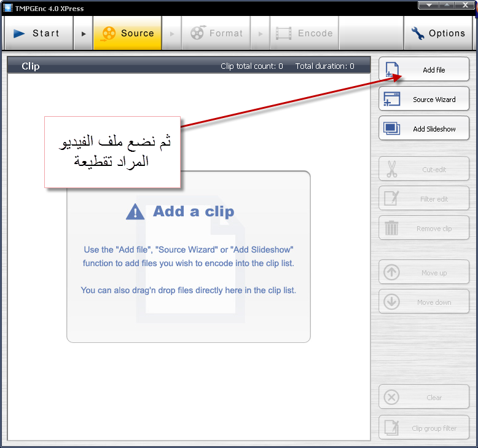Minimize window with the down-arrow title button
The image size is (478, 448).
[429, 5]
